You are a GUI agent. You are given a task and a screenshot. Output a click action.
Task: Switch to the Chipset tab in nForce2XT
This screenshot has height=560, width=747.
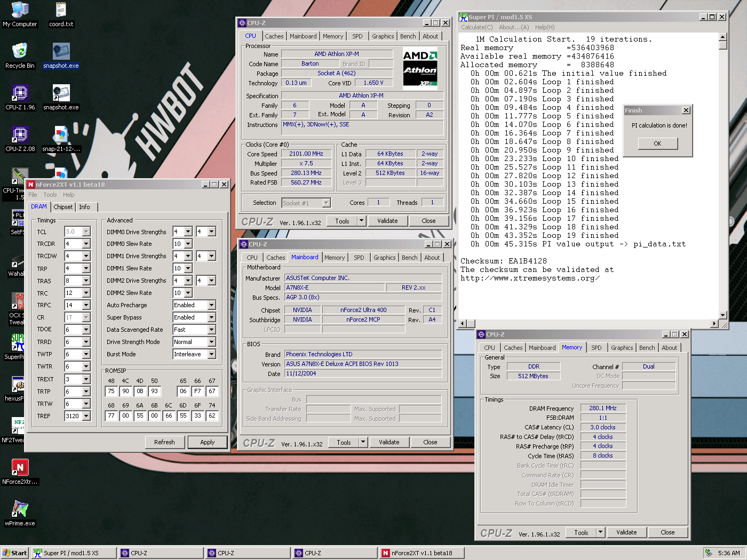(63, 207)
